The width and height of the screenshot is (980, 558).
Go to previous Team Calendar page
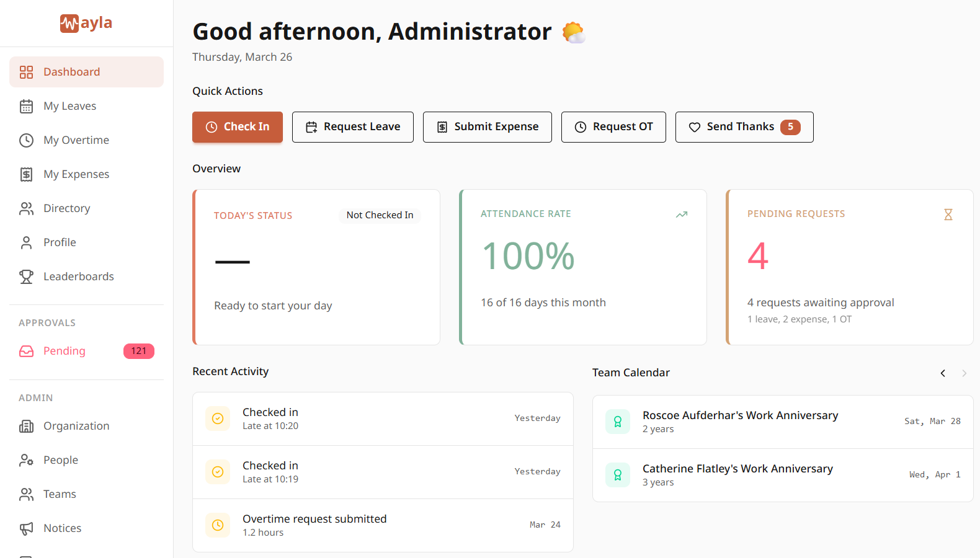click(x=943, y=373)
